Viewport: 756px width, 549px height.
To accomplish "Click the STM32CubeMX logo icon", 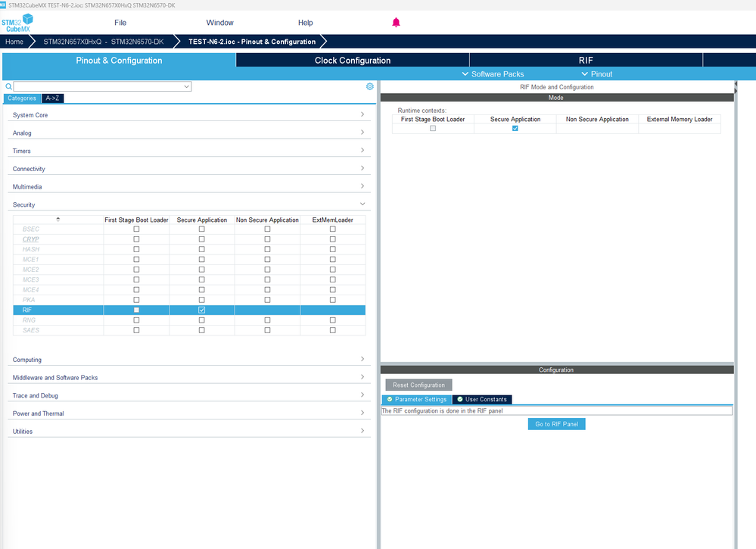I will [x=17, y=23].
